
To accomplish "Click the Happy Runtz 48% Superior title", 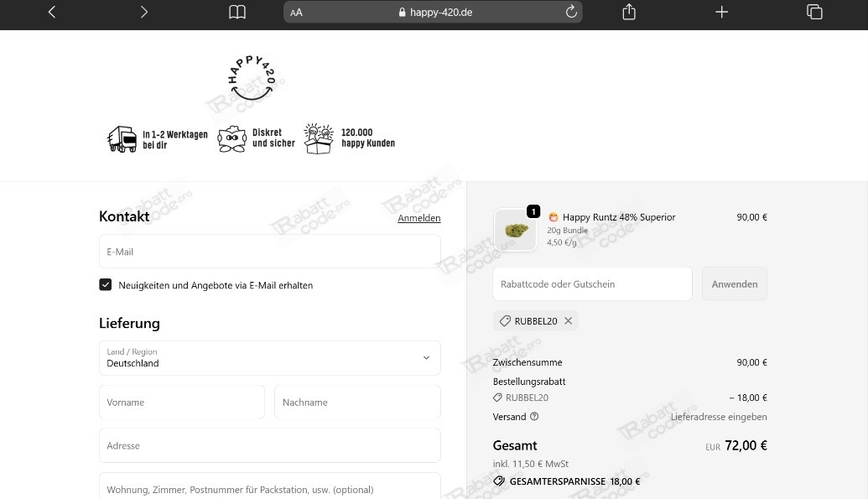I will 619,217.
